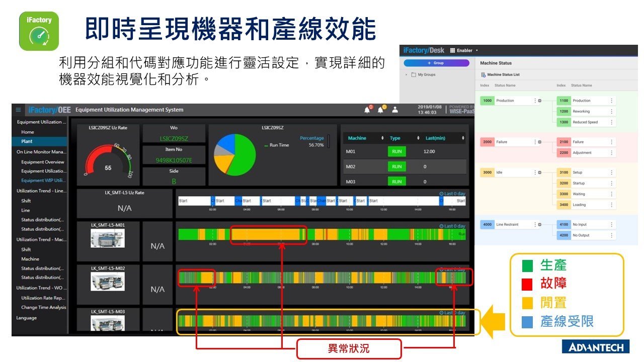The width and height of the screenshot is (644, 362).
Task: Click the Run Time legend entry
Action: pyautogui.click(x=276, y=145)
